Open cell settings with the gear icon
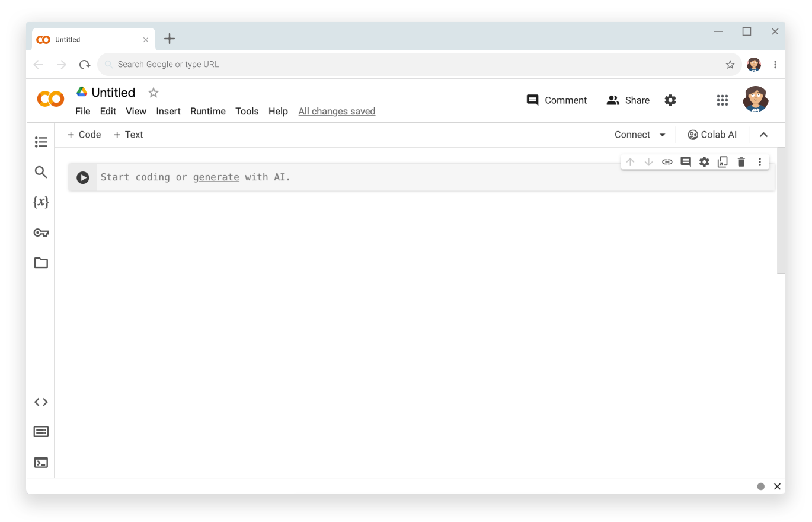 coord(704,161)
